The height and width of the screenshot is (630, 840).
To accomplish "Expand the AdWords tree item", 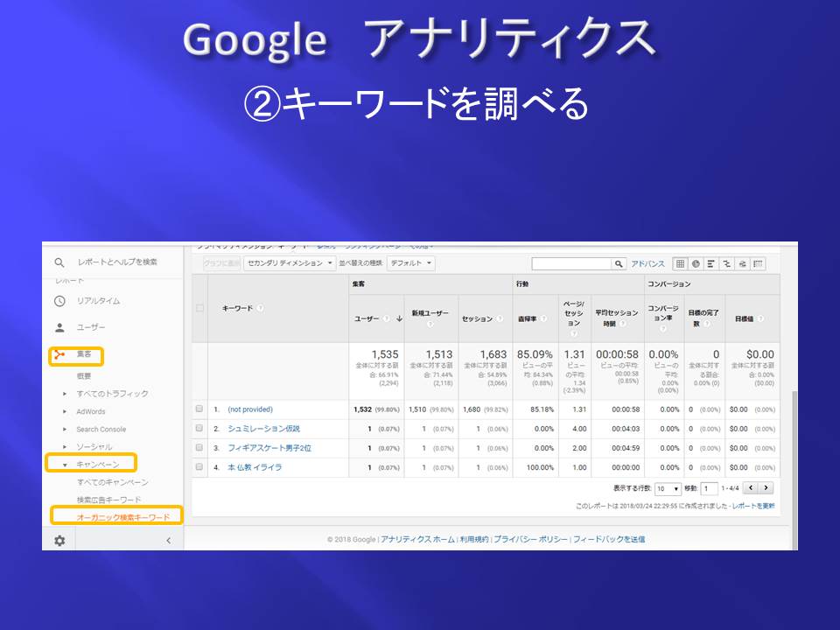I will tap(65, 411).
